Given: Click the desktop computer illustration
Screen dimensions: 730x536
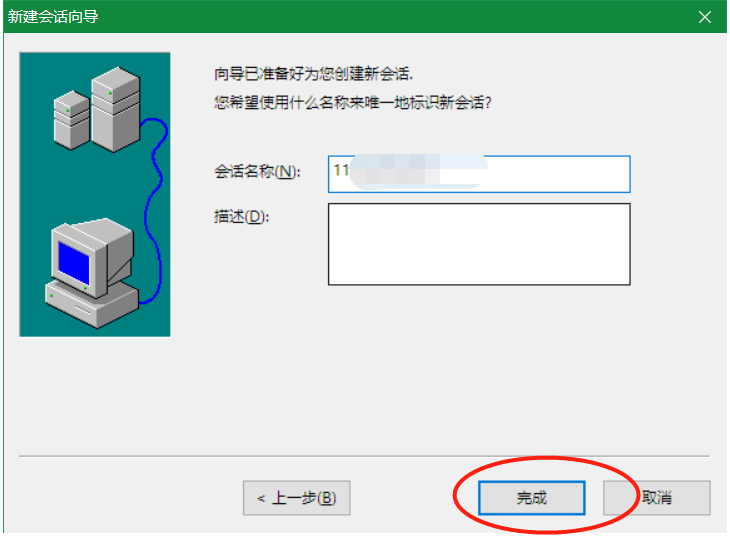Looking at the screenshot, I should [x=92, y=273].
